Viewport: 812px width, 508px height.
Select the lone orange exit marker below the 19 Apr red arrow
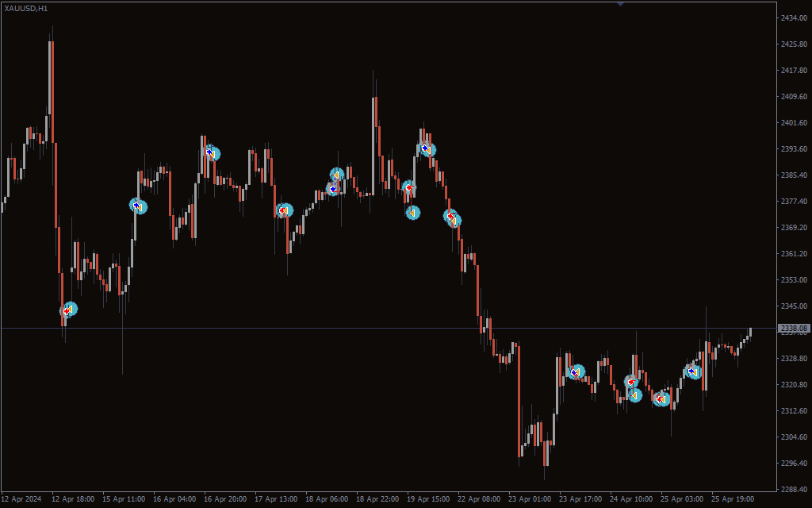413,213
